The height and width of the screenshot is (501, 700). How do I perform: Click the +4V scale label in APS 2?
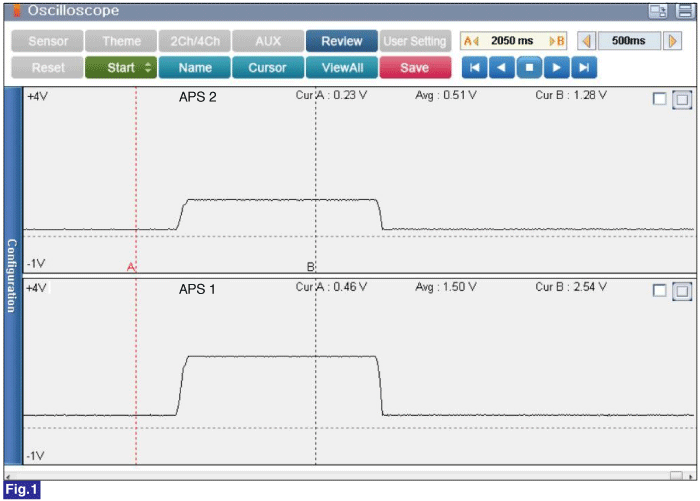pyautogui.click(x=37, y=96)
